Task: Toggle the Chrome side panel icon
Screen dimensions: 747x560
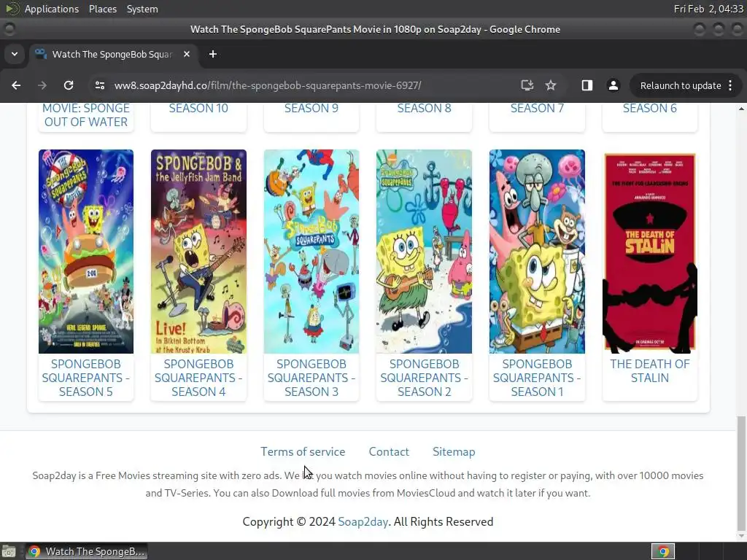Action: [x=587, y=86]
